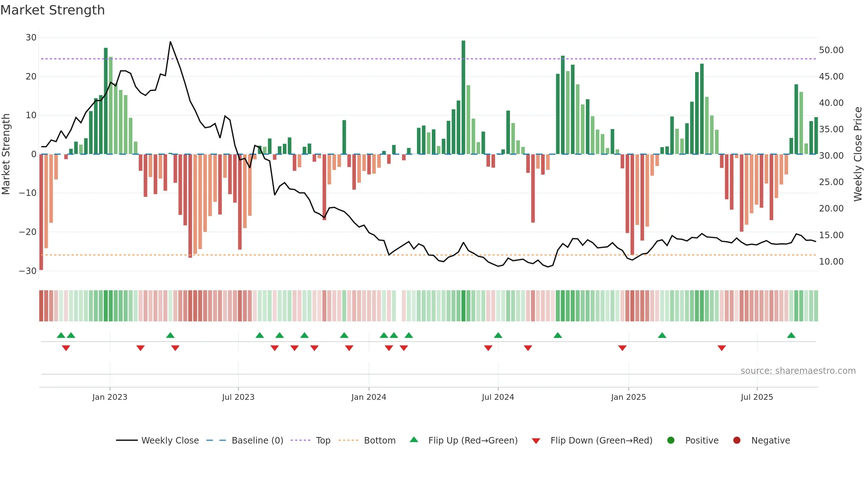Toggle the Negative legend entry
The height and width of the screenshot is (488, 868).
tap(761, 440)
